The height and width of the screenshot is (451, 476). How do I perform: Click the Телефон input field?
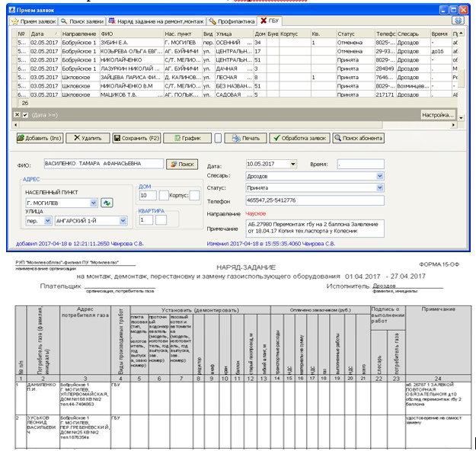(x=315, y=200)
